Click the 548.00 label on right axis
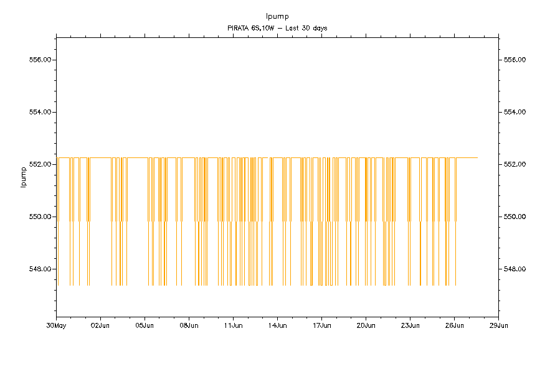Viewport: 555px width, 392px height. [x=515, y=269]
